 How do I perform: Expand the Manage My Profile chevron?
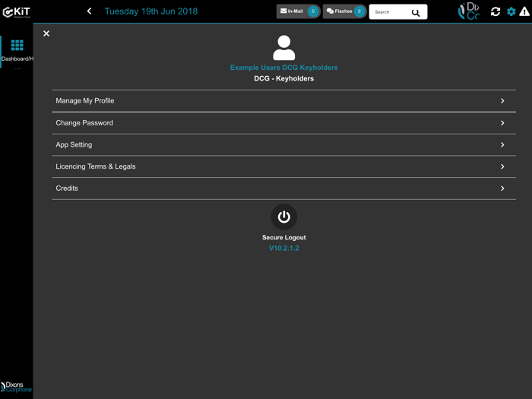502,101
